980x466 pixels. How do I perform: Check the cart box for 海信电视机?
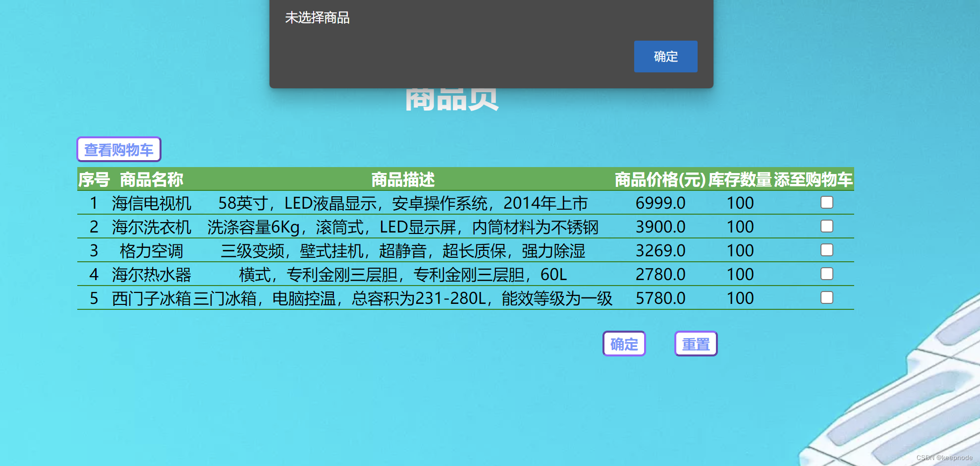coord(827,202)
